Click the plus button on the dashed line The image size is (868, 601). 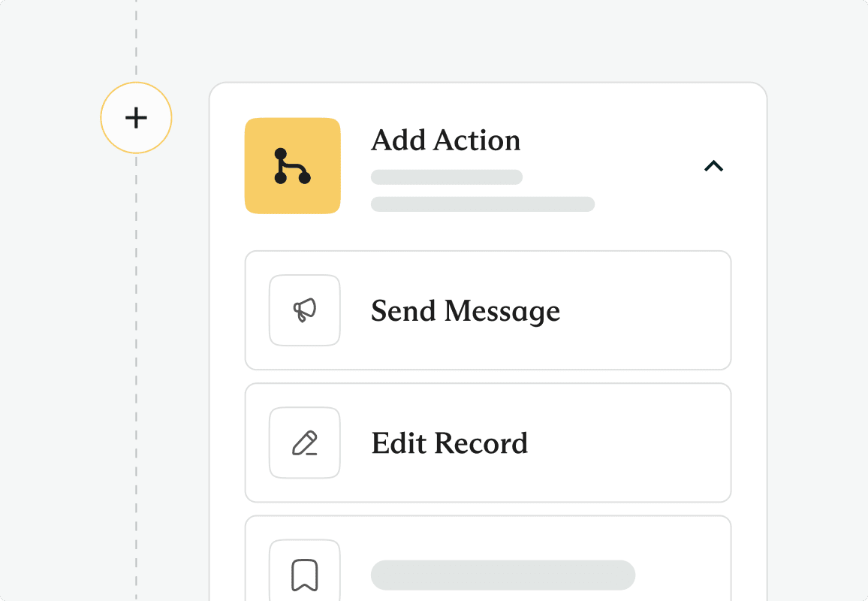point(136,117)
